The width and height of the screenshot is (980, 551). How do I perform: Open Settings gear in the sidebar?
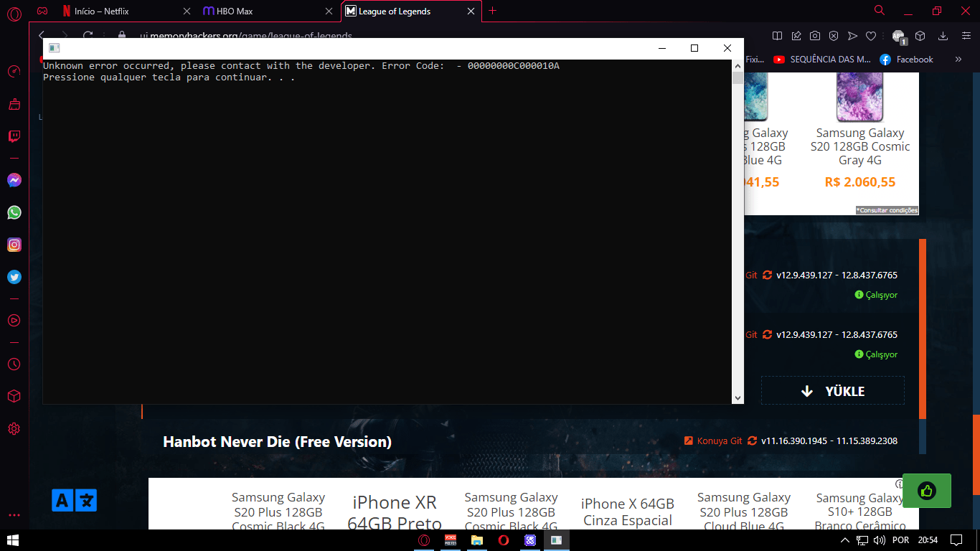(x=14, y=429)
